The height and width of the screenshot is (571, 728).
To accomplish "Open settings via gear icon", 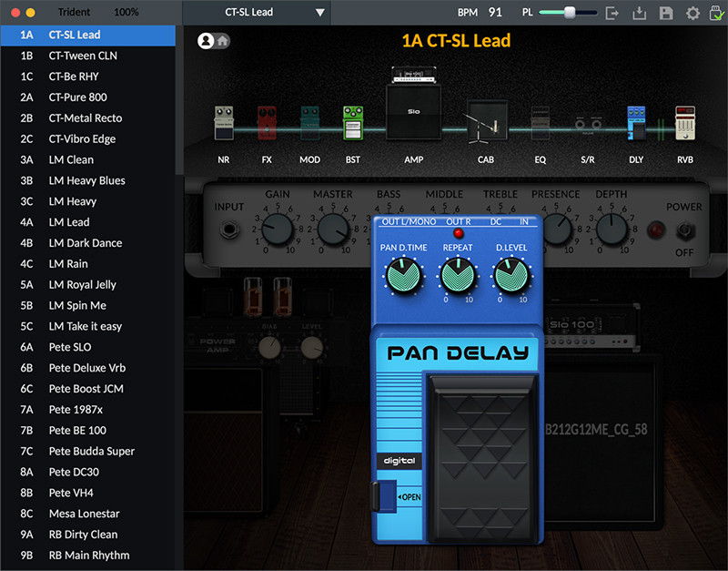I will coord(693,13).
